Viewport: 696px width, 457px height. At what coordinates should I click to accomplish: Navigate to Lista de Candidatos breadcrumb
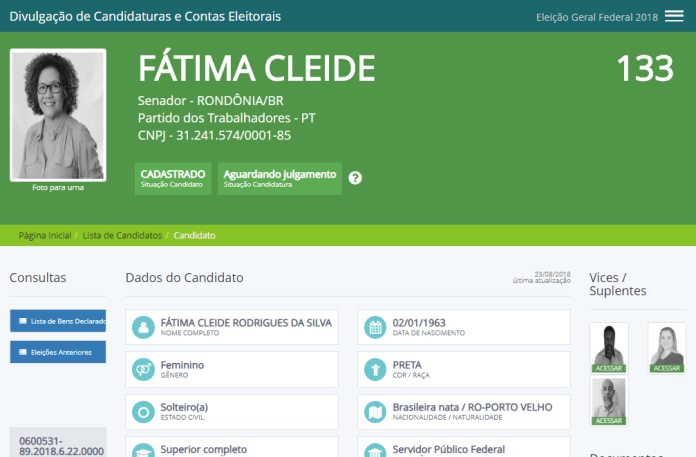pyautogui.click(x=122, y=236)
